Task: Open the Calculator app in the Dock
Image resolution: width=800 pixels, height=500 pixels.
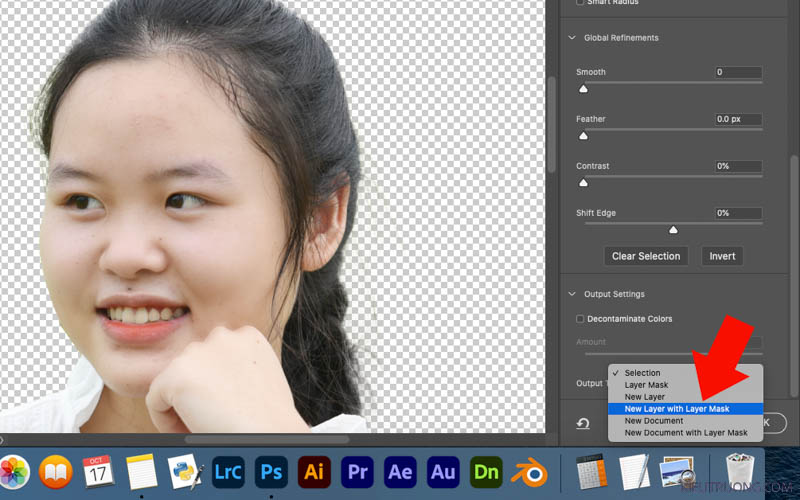Action: click(591, 472)
